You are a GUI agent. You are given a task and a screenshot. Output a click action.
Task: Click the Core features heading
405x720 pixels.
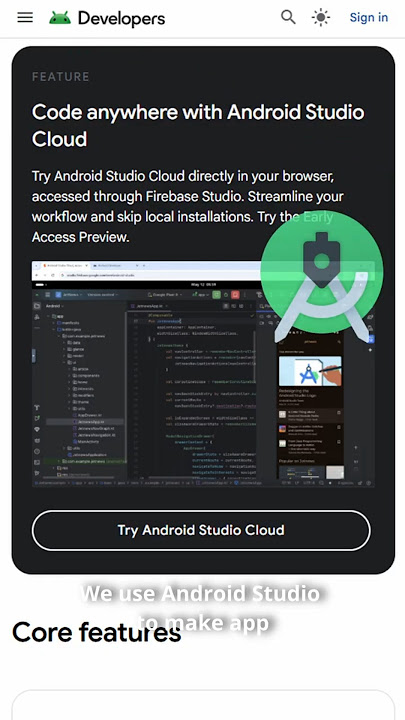pyautogui.click(x=96, y=632)
